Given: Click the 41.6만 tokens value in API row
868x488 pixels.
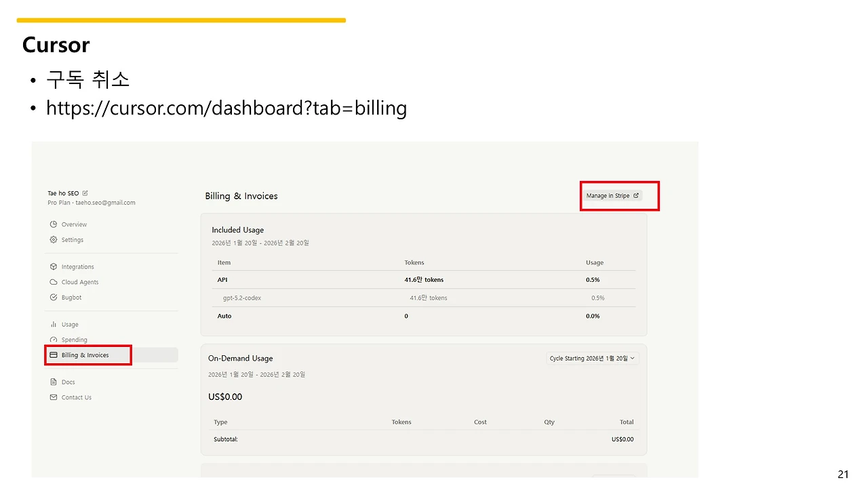Looking at the screenshot, I should click(424, 279).
